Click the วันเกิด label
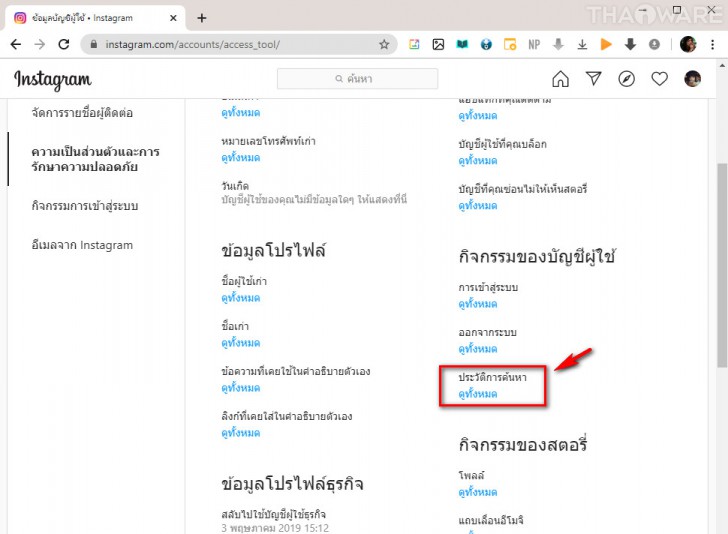The width and height of the screenshot is (728, 534). point(235,186)
